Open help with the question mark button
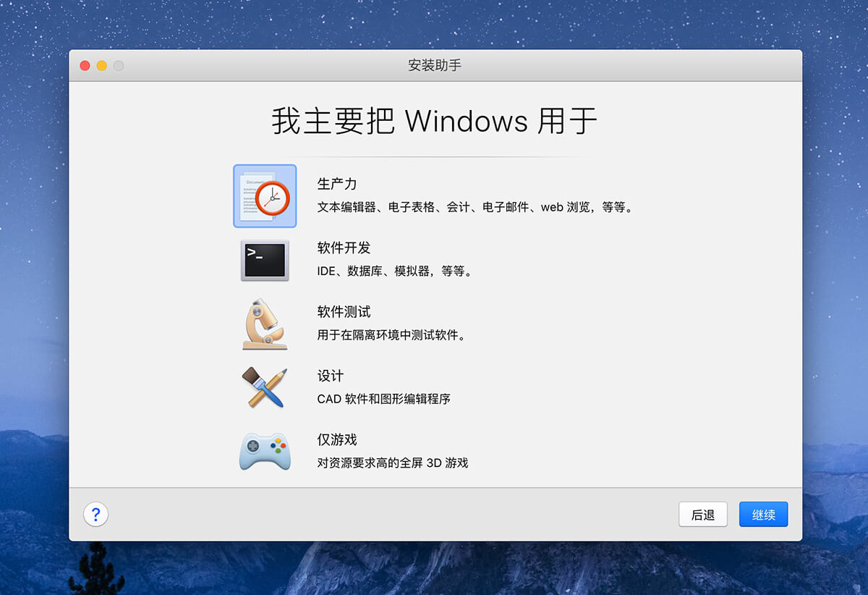 (x=96, y=515)
